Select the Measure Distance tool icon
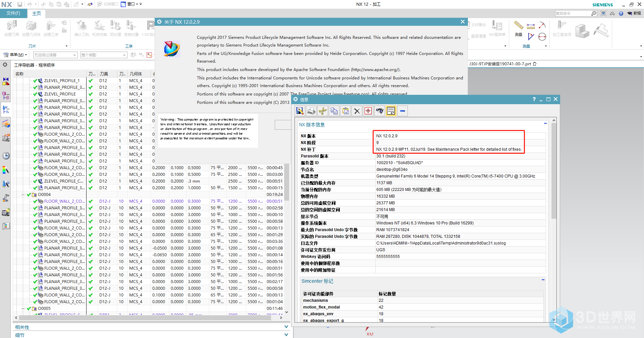644x338 pixels. point(531,26)
